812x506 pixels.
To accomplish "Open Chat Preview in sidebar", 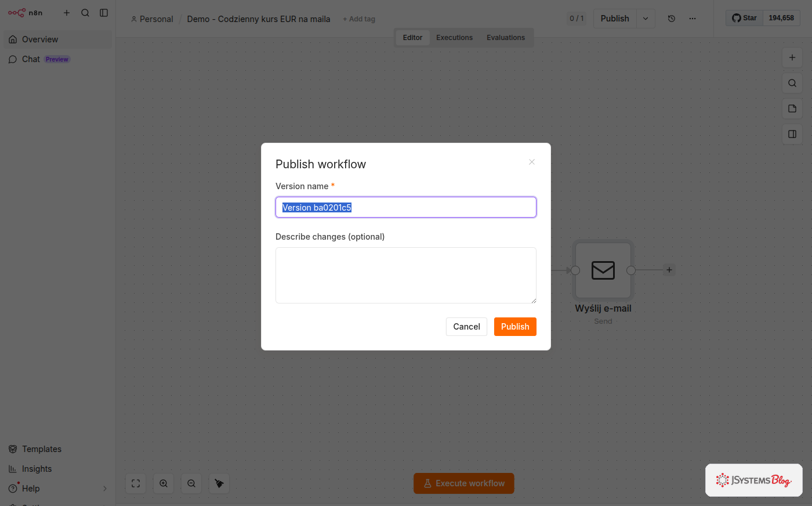I will (57, 59).
